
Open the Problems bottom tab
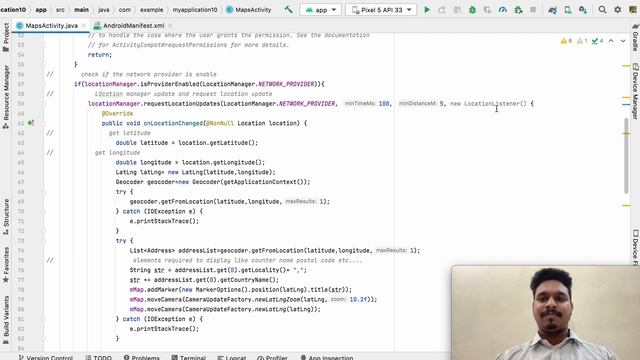142,357
